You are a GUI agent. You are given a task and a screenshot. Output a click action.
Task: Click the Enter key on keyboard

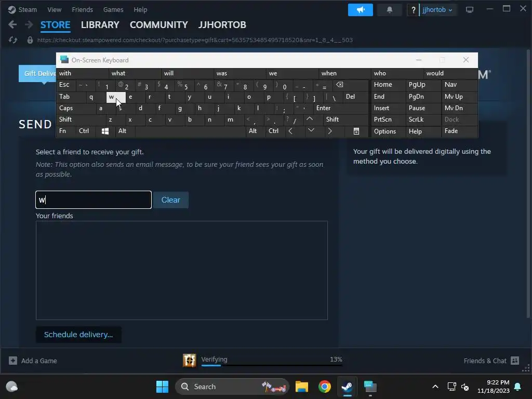(341, 108)
